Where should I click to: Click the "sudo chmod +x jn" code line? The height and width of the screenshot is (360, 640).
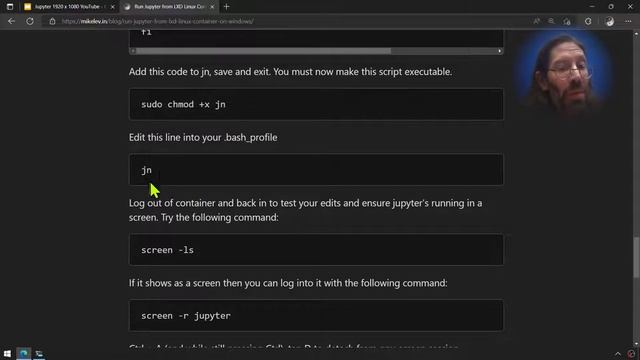click(x=183, y=104)
